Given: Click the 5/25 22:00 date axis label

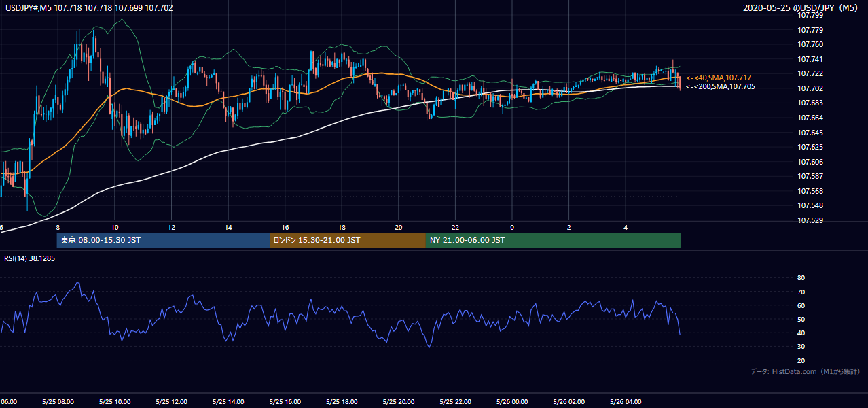Looking at the screenshot, I should click(x=455, y=402).
